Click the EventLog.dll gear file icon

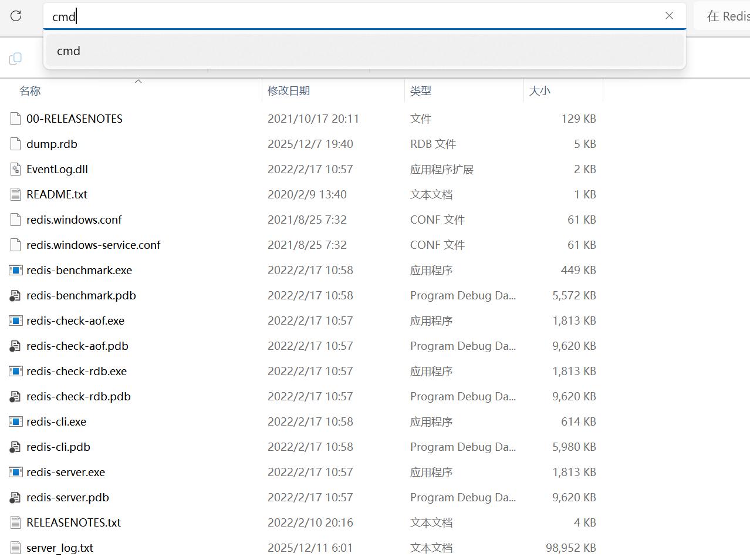coord(16,169)
